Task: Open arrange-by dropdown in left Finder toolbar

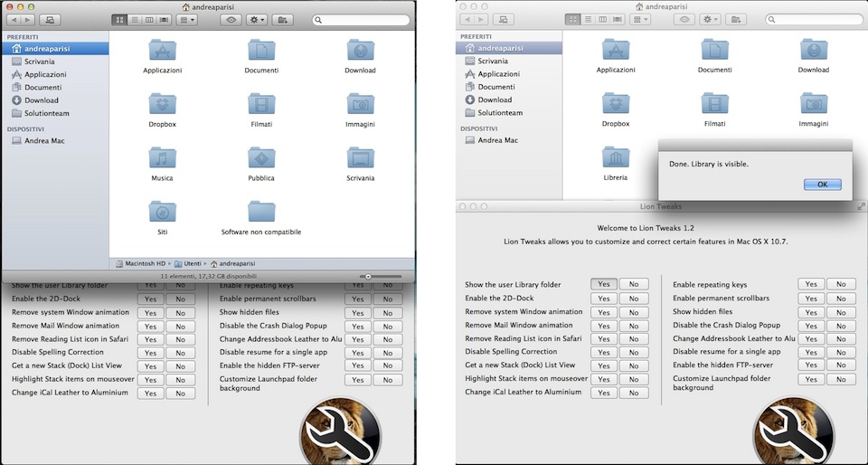Action: pos(186,20)
